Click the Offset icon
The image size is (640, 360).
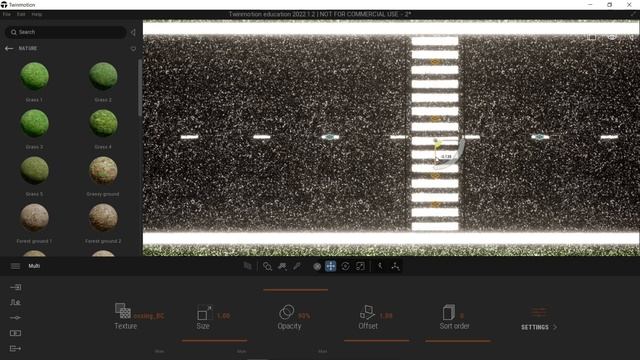pyautogui.click(x=367, y=312)
